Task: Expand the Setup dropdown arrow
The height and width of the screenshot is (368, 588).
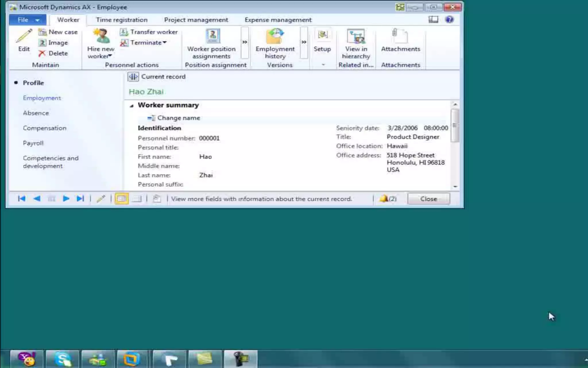Action: pos(323,65)
